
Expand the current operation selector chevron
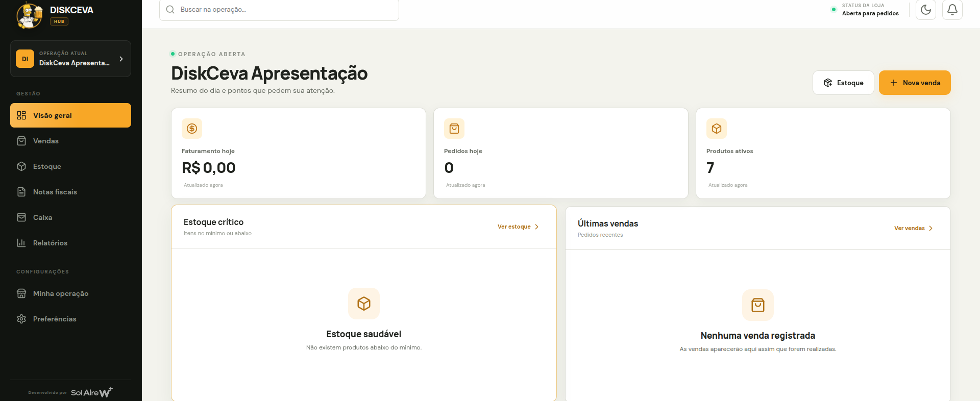121,59
